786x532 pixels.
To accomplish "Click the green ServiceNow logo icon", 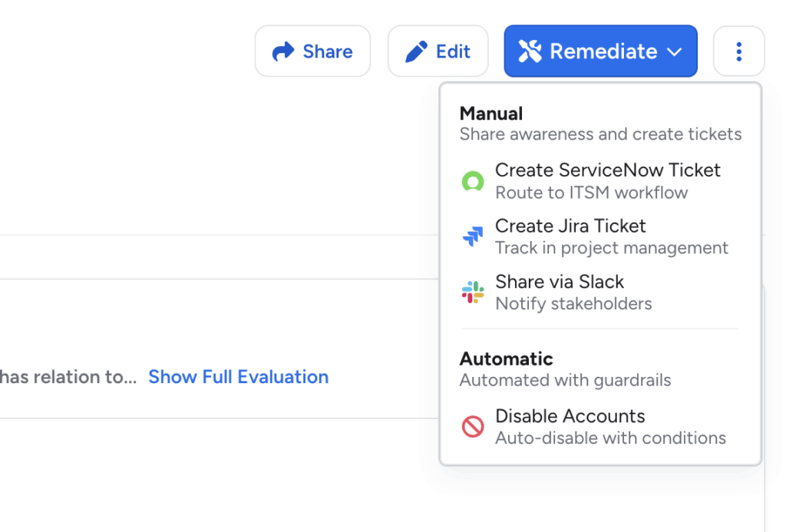I will (473, 182).
